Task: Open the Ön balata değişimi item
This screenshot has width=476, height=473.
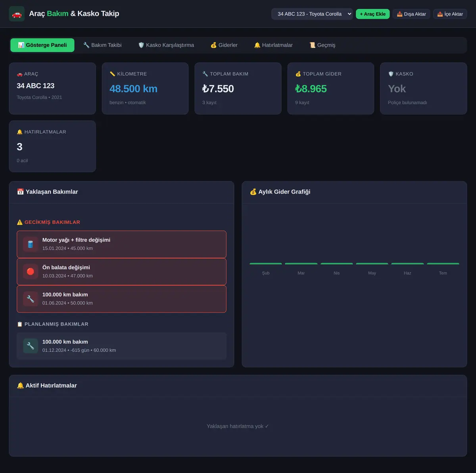Action: (122, 272)
